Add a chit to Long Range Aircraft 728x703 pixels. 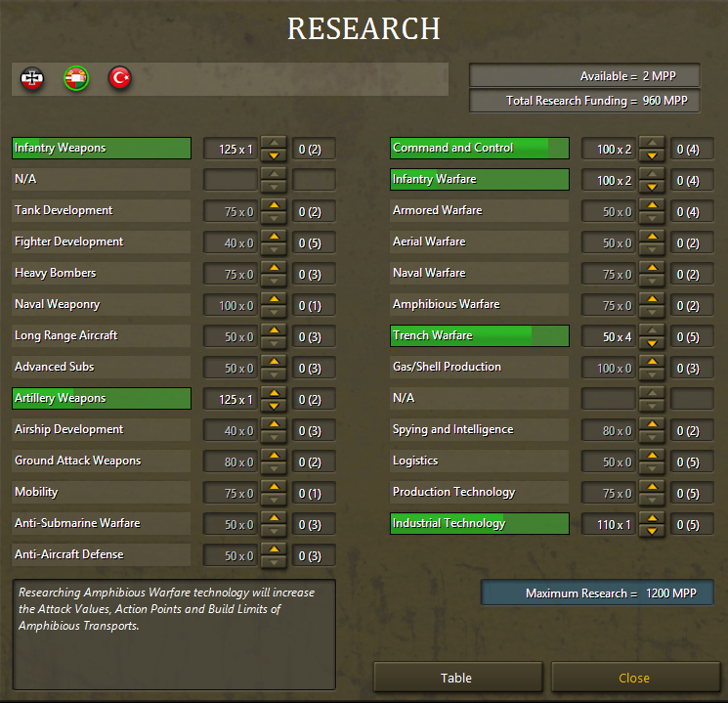(274, 330)
